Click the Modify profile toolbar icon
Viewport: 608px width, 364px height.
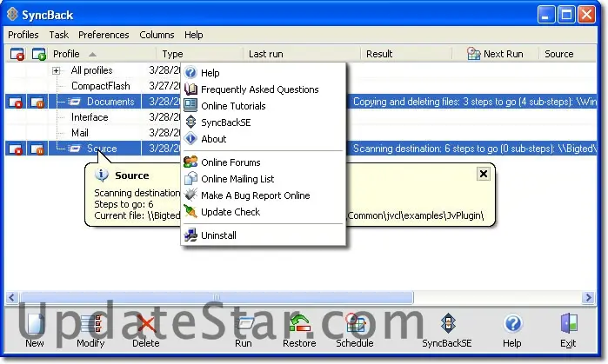tap(91, 324)
